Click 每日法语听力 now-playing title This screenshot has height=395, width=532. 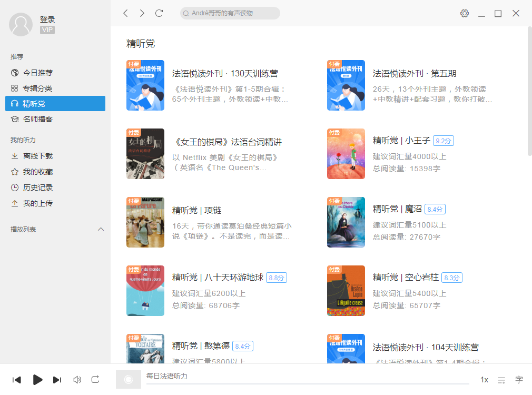pos(166,376)
